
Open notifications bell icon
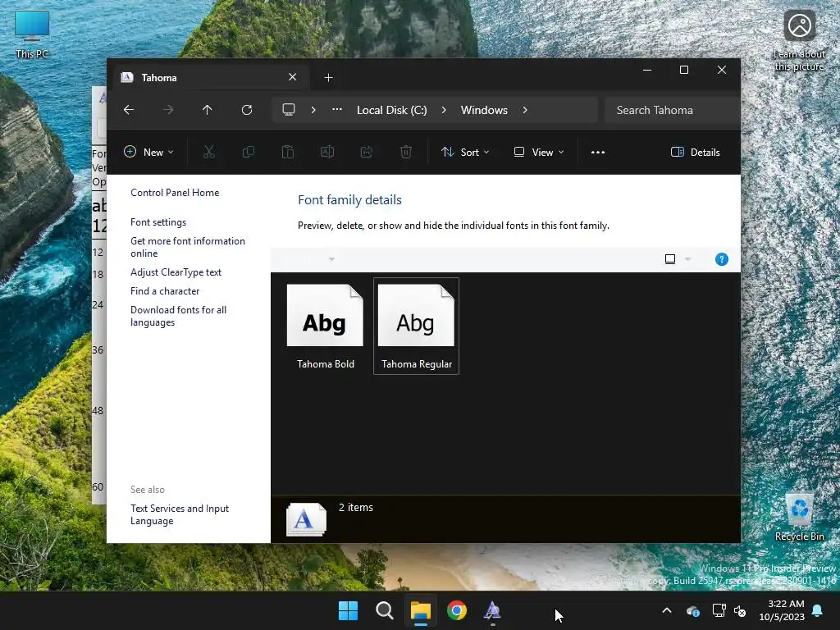click(818, 610)
